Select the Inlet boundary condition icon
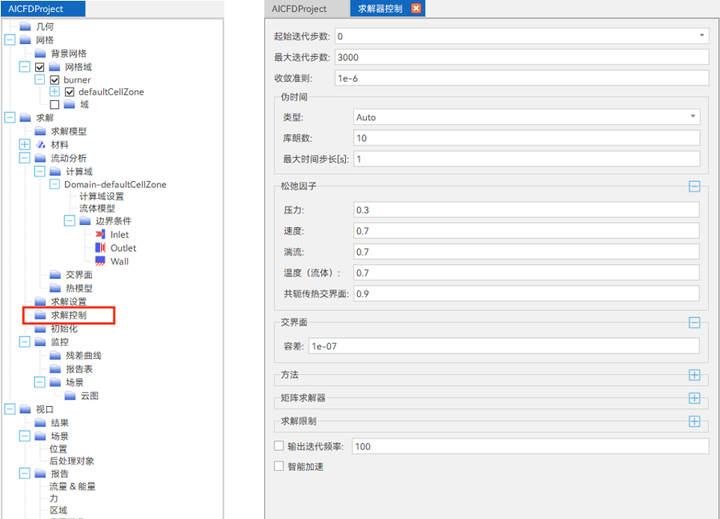This screenshot has height=519, width=720. pos(100,235)
